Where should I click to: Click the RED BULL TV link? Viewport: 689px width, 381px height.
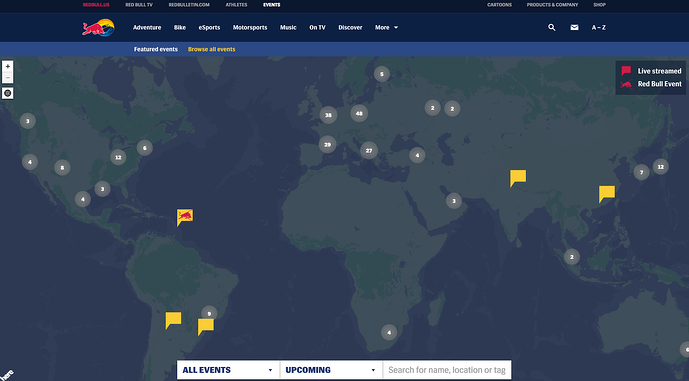(x=139, y=5)
